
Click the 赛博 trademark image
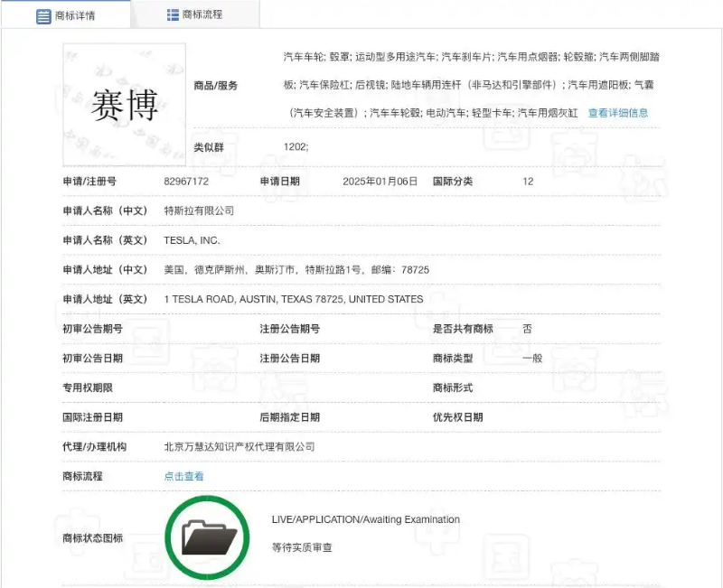pyautogui.click(x=125, y=105)
